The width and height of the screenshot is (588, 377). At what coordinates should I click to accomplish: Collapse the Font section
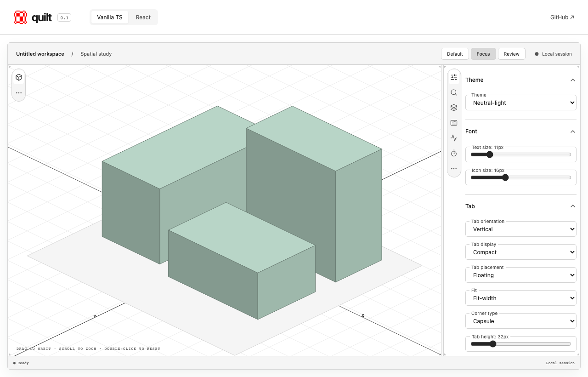(x=521, y=131)
